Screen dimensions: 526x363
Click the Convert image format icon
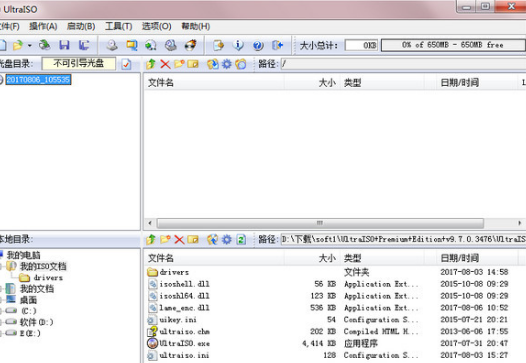click(x=132, y=45)
